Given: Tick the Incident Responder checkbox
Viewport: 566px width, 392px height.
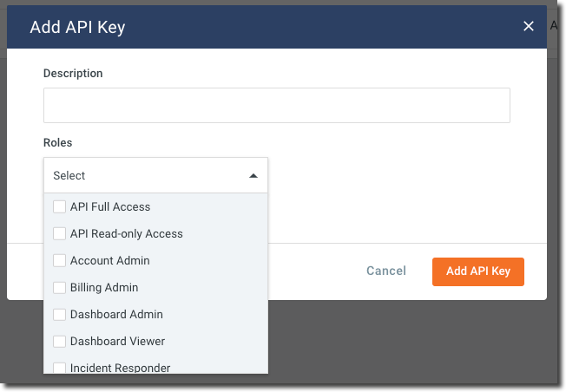Looking at the screenshot, I should 59,368.
